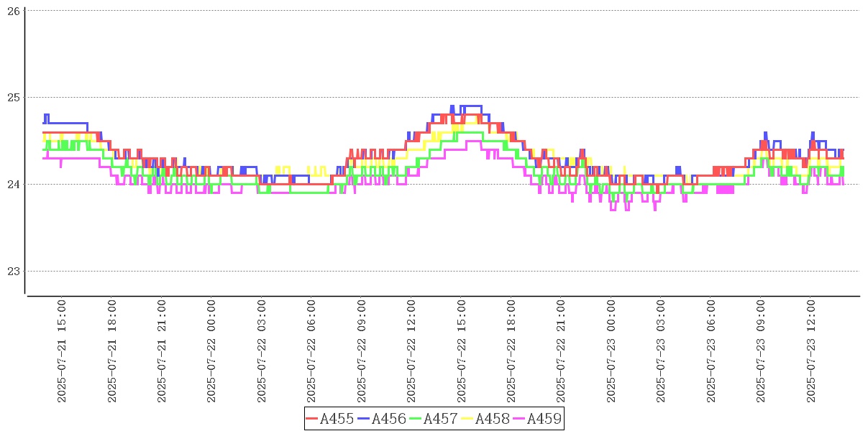
Task: Hide the A456 series via legend label
Action: point(388,419)
